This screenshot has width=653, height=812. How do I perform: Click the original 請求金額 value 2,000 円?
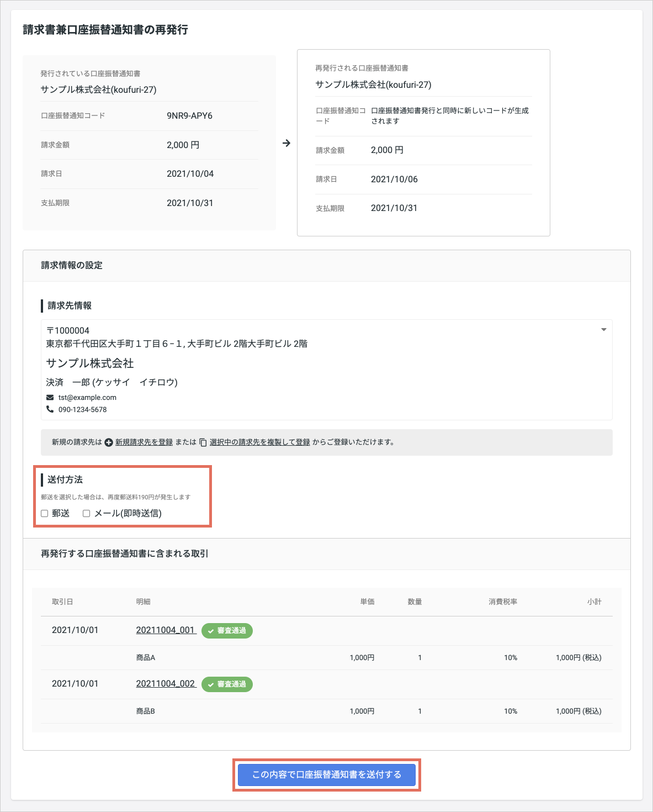click(x=183, y=145)
